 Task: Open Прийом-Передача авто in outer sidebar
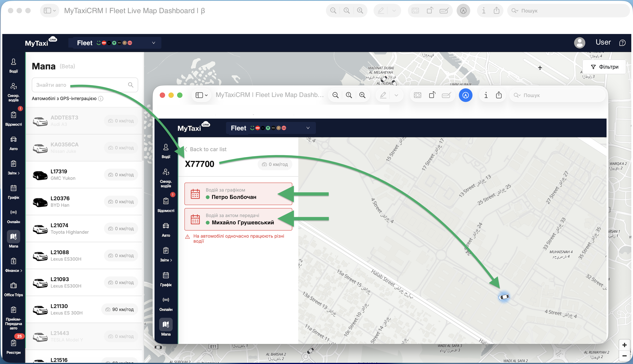coord(13,318)
